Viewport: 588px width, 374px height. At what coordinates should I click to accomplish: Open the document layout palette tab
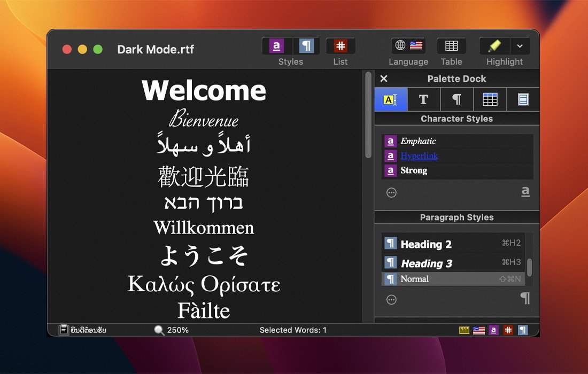tap(523, 99)
